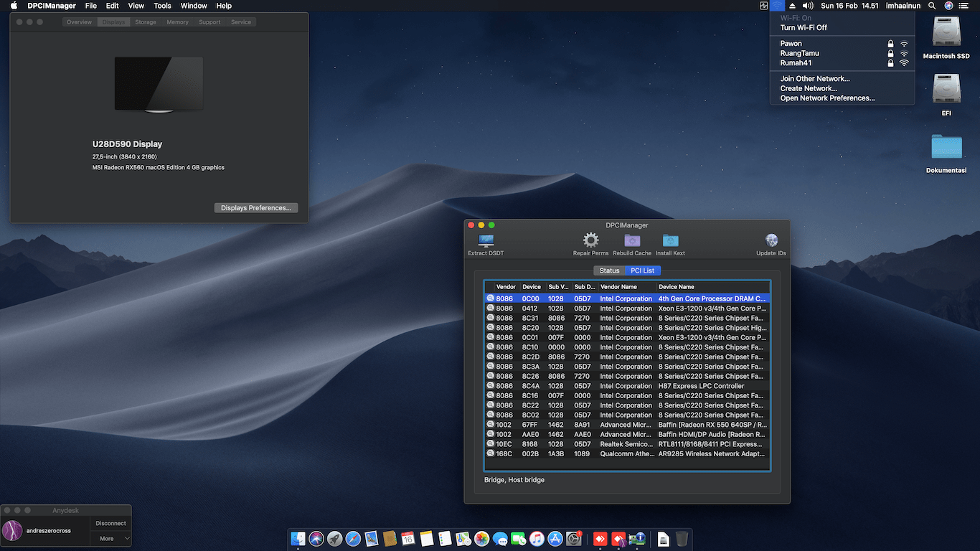
Task: Click the eject icon in menu bar
Action: (x=793, y=6)
